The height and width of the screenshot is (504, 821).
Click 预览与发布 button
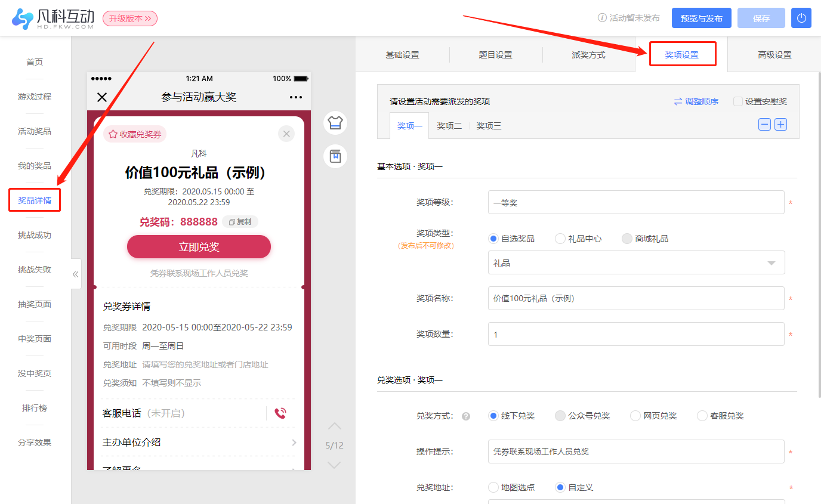click(x=702, y=18)
